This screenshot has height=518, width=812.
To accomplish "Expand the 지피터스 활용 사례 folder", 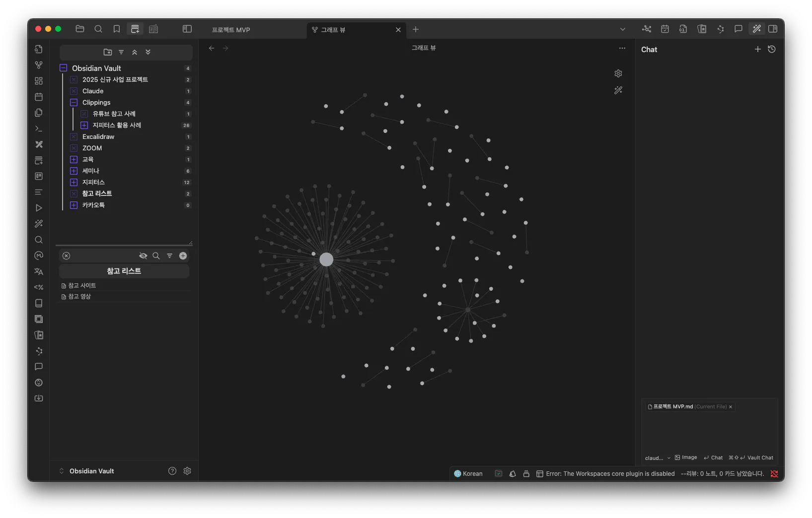I will click(x=84, y=125).
